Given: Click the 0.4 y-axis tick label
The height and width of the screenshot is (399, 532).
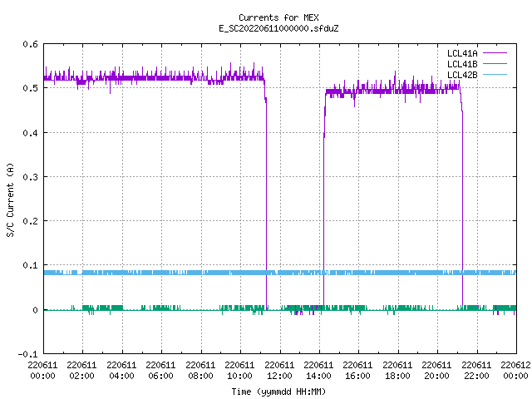Looking at the screenshot, I should tap(30, 133).
